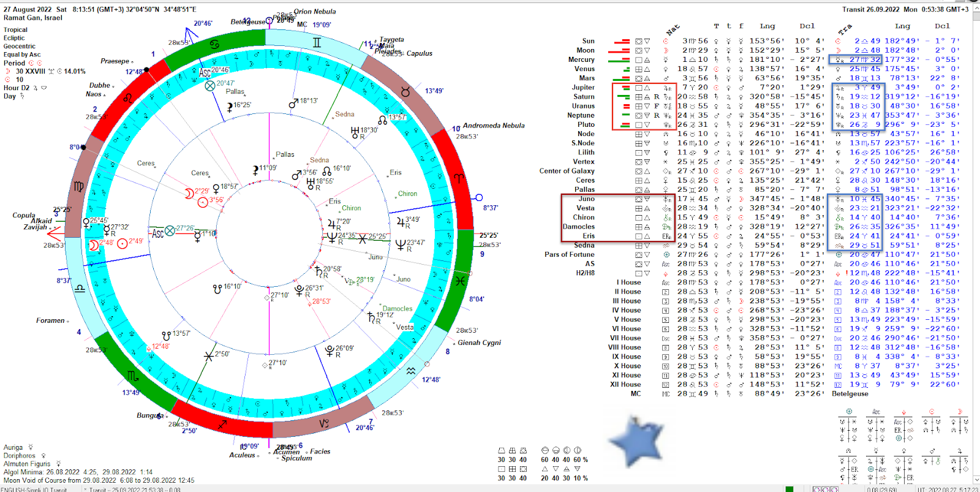Click the Uranus row label in the table

pyautogui.click(x=583, y=106)
